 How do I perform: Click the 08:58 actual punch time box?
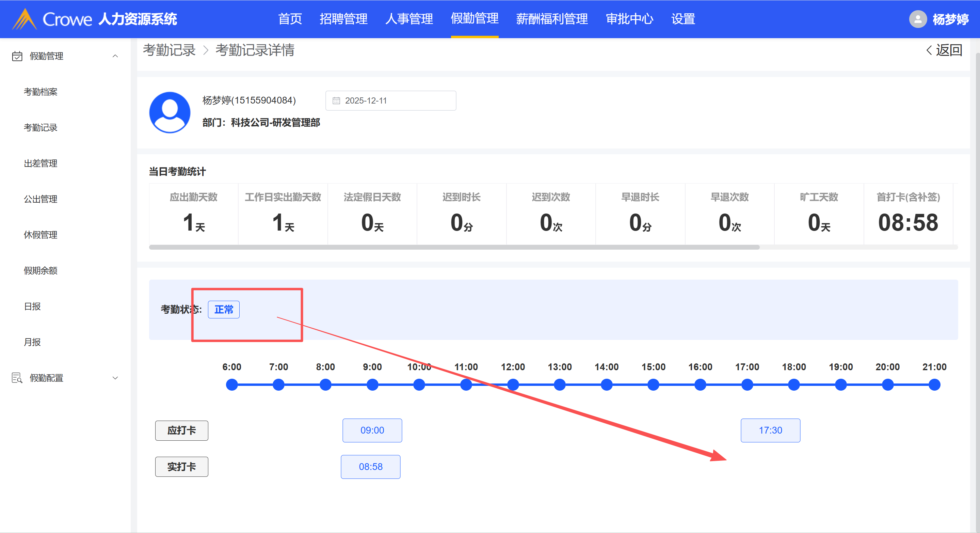click(371, 466)
